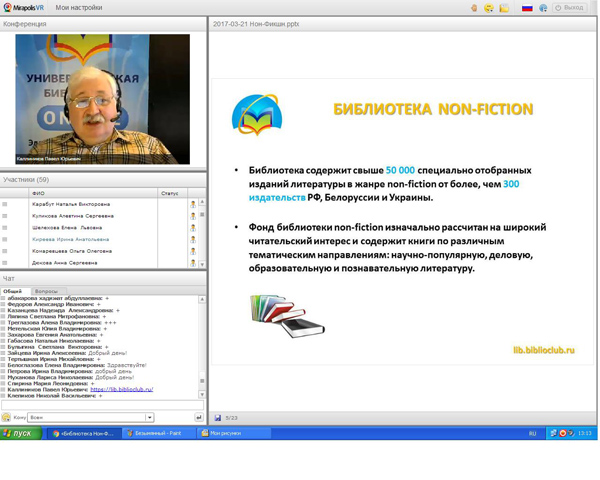Toggle gray marker beside Киреева Ирина Анатольевна

pyautogui.click(x=5, y=240)
